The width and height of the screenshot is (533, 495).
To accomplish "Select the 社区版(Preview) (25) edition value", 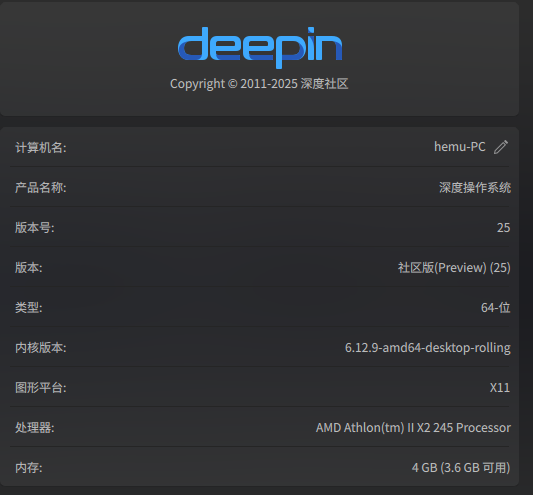I will [454, 268].
